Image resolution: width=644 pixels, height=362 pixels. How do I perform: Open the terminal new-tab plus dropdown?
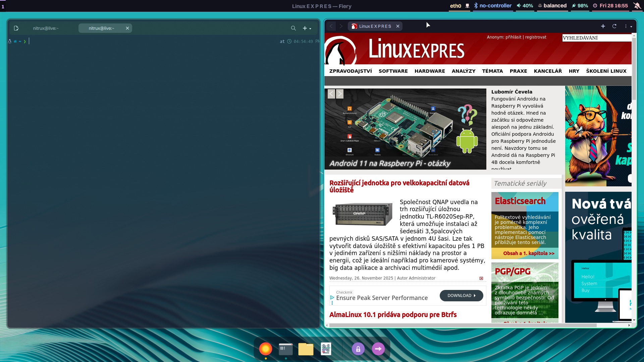307,28
